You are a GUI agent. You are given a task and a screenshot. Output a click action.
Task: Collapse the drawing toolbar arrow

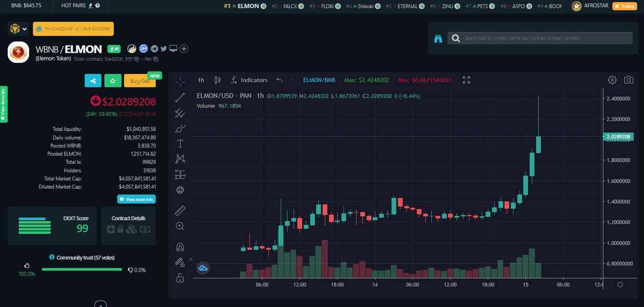pos(191,260)
